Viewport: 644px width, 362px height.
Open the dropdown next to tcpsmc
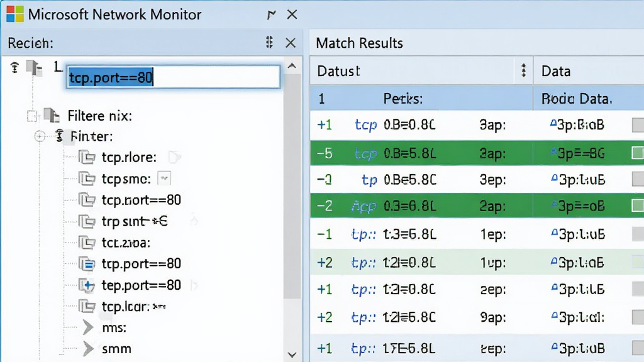pyautogui.click(x=164, y=178)
